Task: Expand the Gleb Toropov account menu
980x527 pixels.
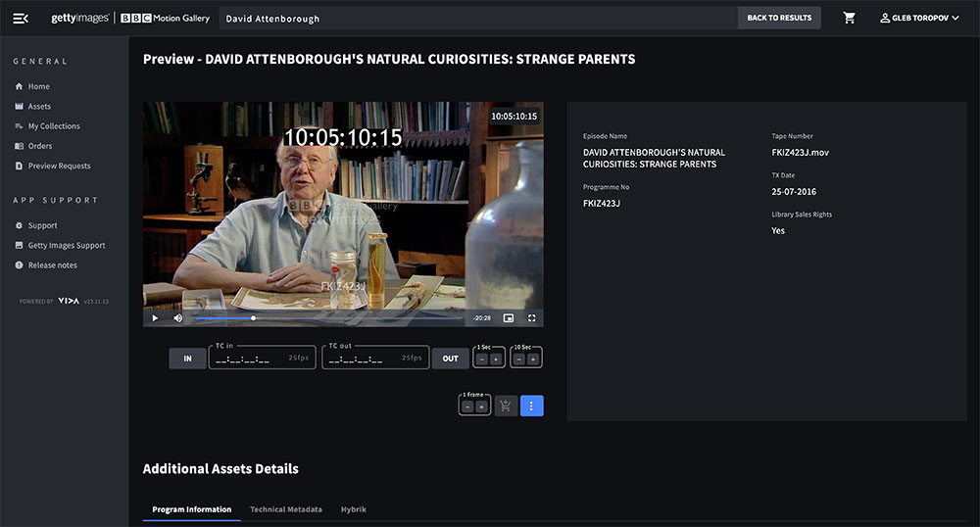Action: [919, 18]
